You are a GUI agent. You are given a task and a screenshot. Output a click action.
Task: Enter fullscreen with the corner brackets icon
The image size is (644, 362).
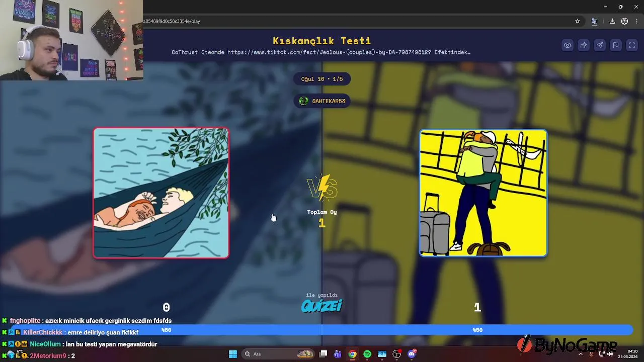tap(632, 45)
